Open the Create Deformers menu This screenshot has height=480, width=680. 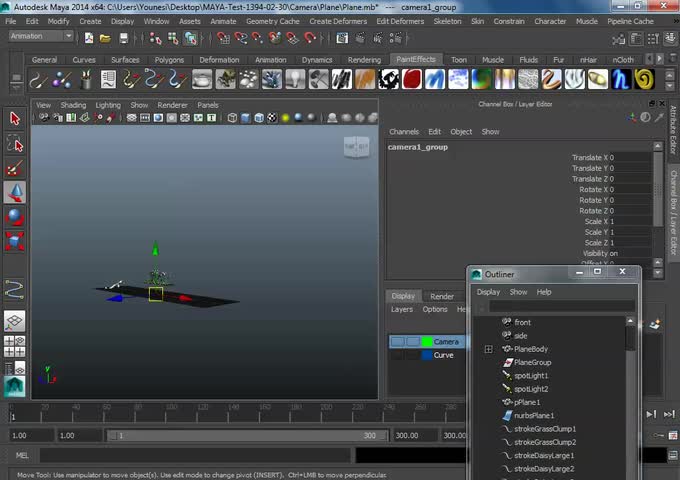click(338, 21)
